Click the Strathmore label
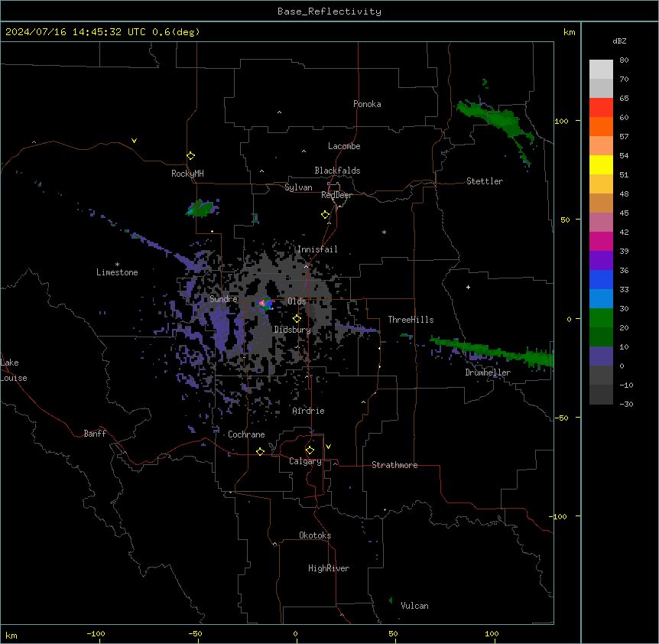The width and height of the screenshot is (659, 644). [x=394, y=465]
